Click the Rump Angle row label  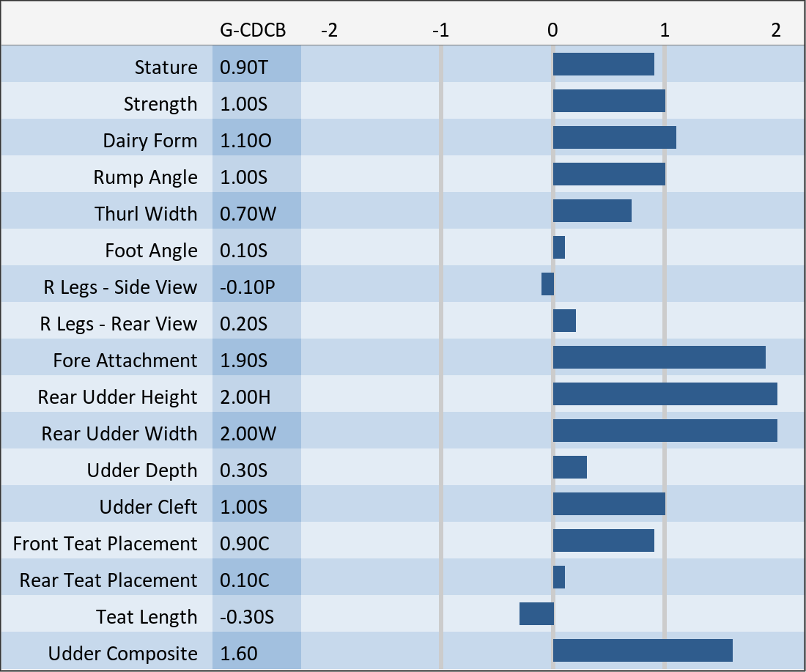pyautogui.click(x=145, y=177)
